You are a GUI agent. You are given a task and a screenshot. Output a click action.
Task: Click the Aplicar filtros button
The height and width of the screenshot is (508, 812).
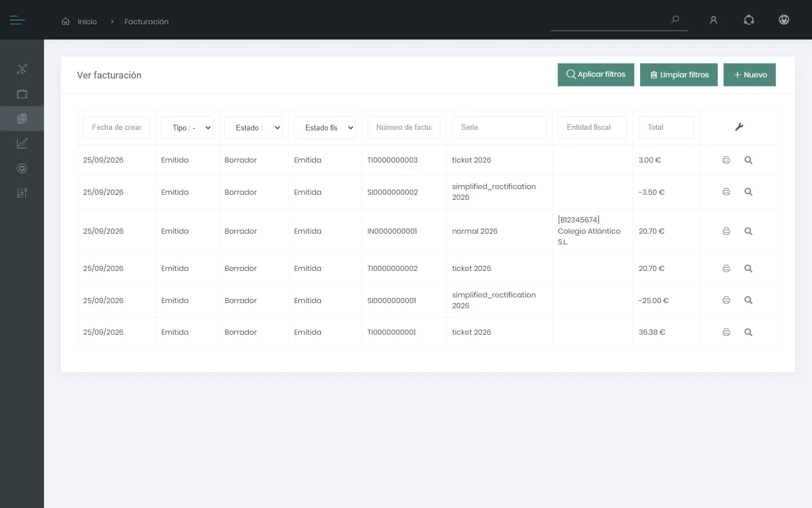coord(596,75)
